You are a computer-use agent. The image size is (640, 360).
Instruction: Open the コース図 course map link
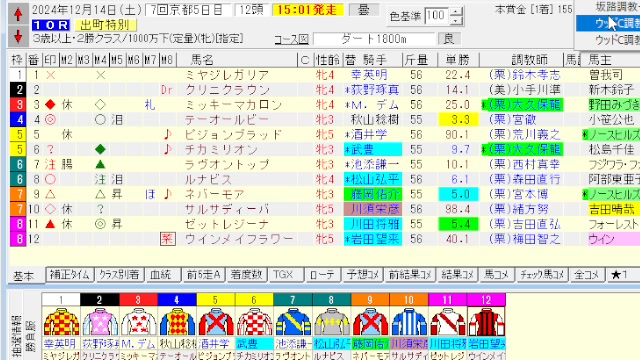coord(291,39)
